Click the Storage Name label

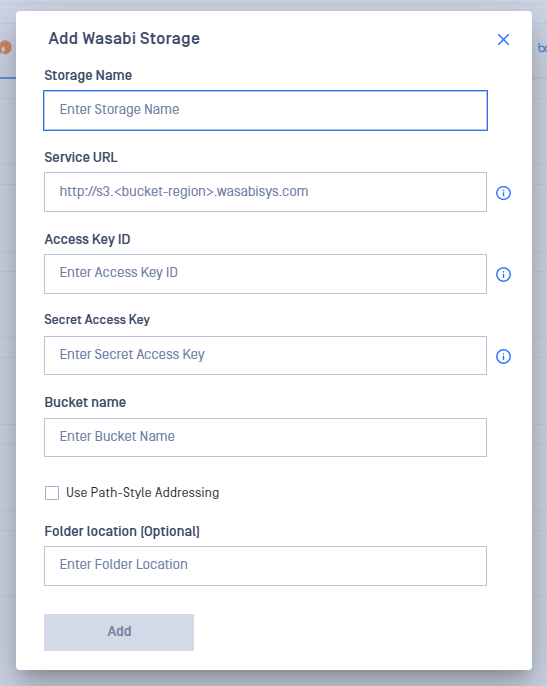[88, 75]
